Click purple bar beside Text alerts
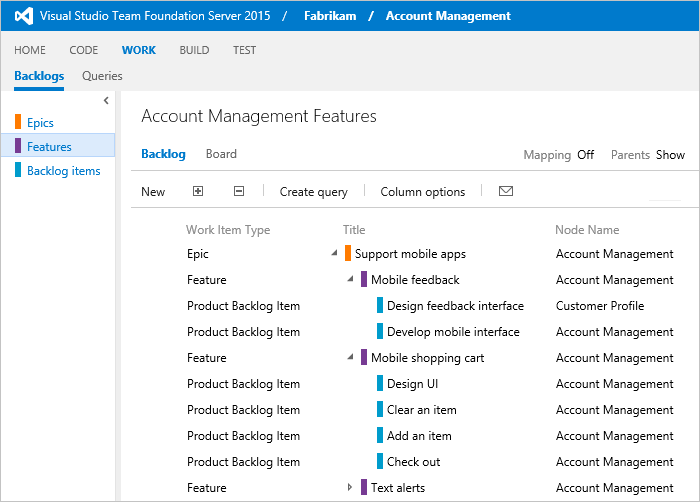Viewport: 700px width, 502px height. tap(364, 487)
